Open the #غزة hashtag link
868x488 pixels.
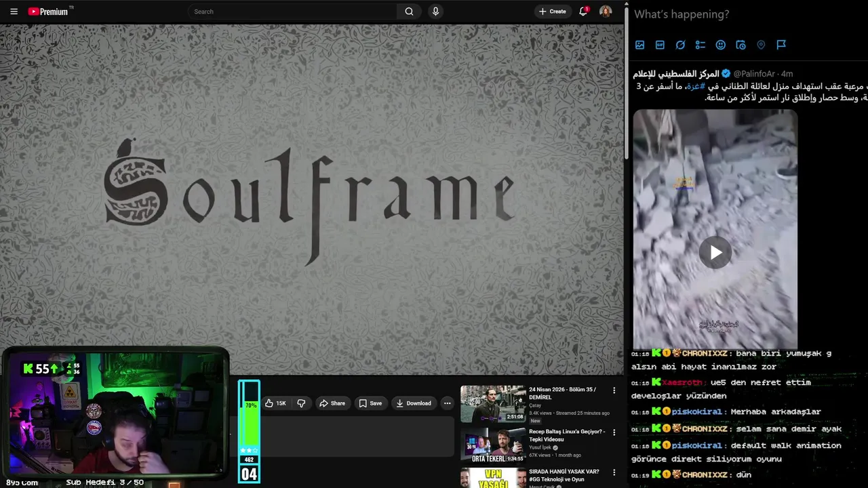coord(694,86)
